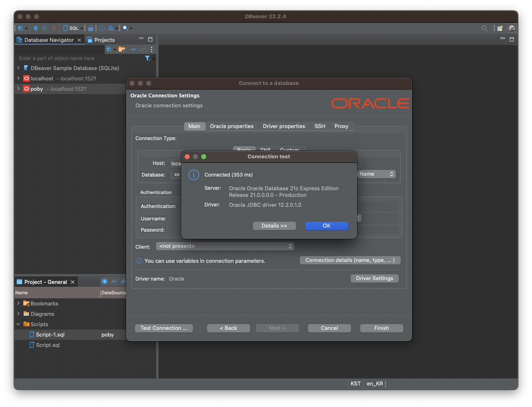This screenshot has height=407, width=532.
Task: Click the Connect plug icon in main toolbar
Action: (36, 28)
